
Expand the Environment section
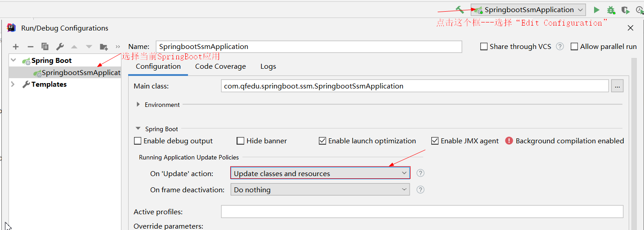[138, 105]
